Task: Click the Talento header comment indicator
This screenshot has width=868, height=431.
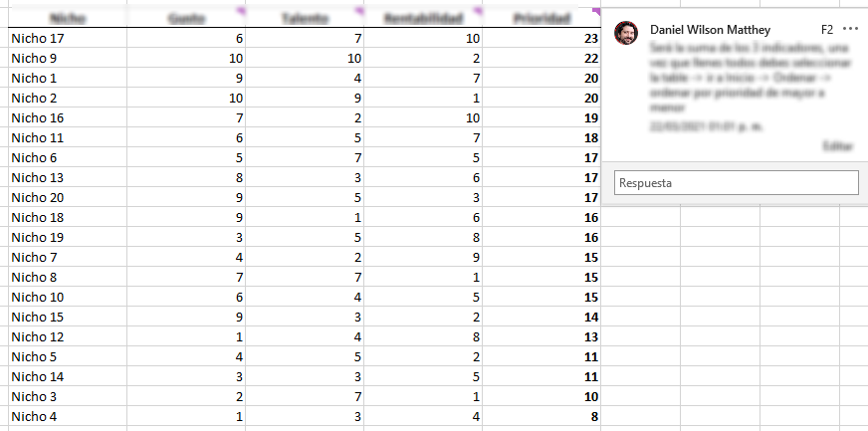Action: point(359,11)
